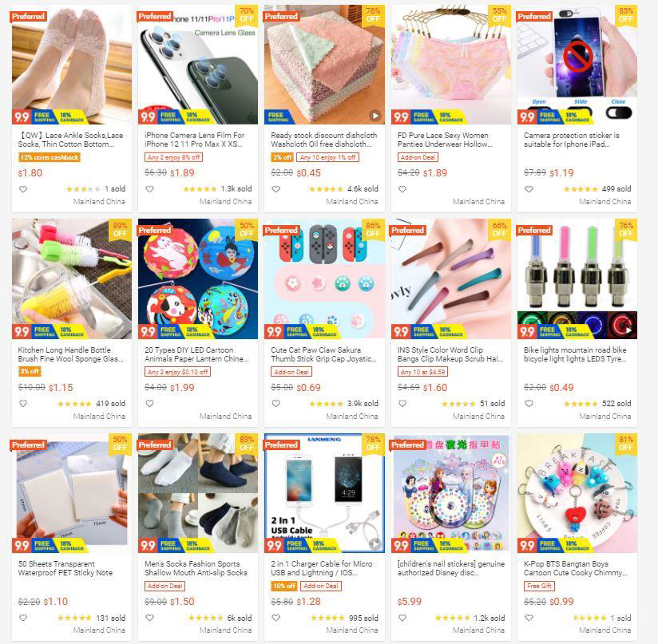
Task: Favorite the Men's Socks Fashion Sports item
Action: tap(150, 618)
